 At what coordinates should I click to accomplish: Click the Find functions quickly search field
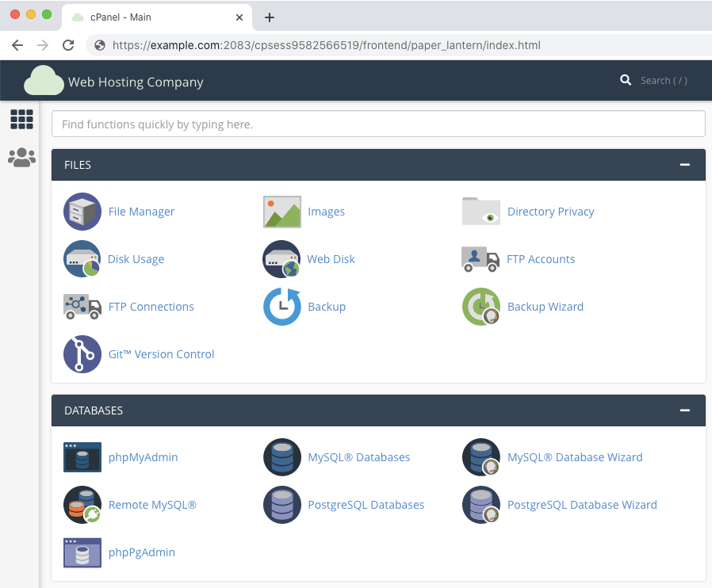(378, 124)
